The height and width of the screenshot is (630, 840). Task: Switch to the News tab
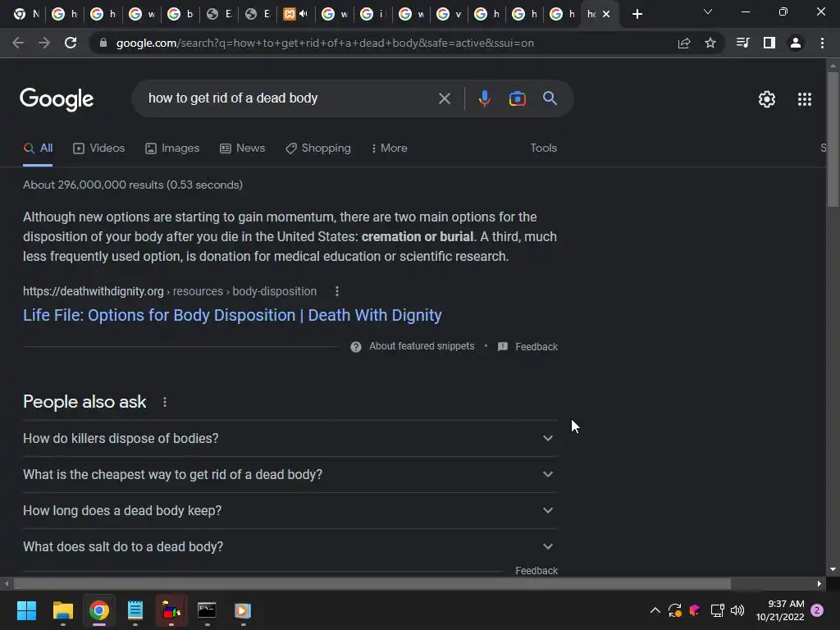coord(243,148)
